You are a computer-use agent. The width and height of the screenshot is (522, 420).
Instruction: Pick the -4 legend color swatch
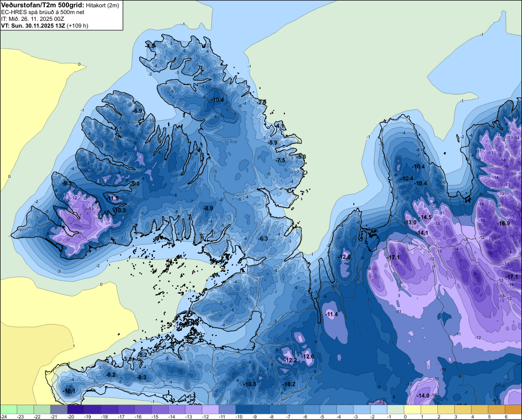(x=345, y=409)
